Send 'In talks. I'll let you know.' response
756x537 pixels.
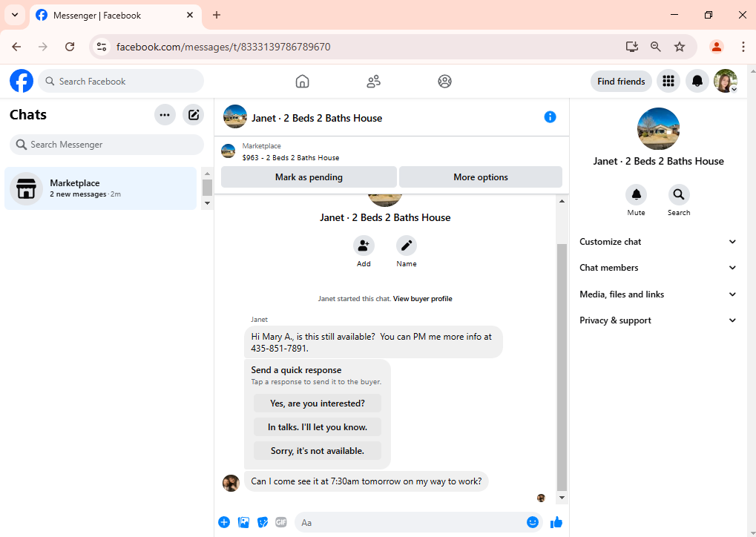[318, 426]
